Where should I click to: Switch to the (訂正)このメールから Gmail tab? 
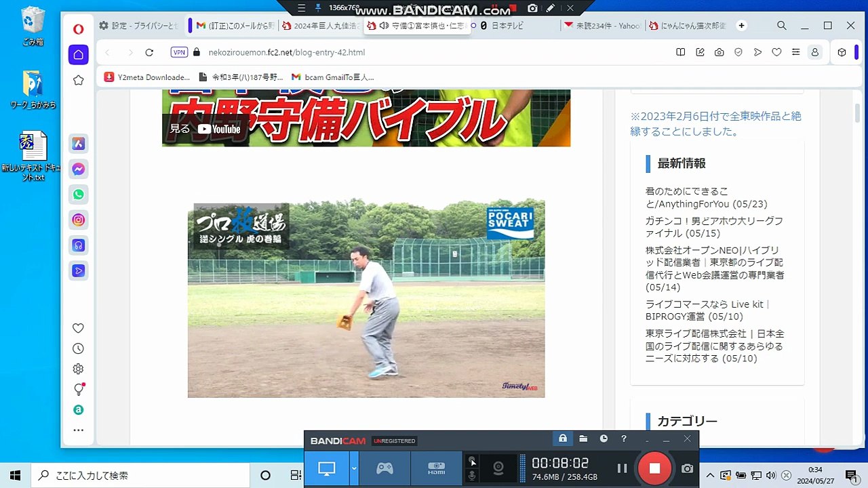pyautogui.click(x=234, y=26)
